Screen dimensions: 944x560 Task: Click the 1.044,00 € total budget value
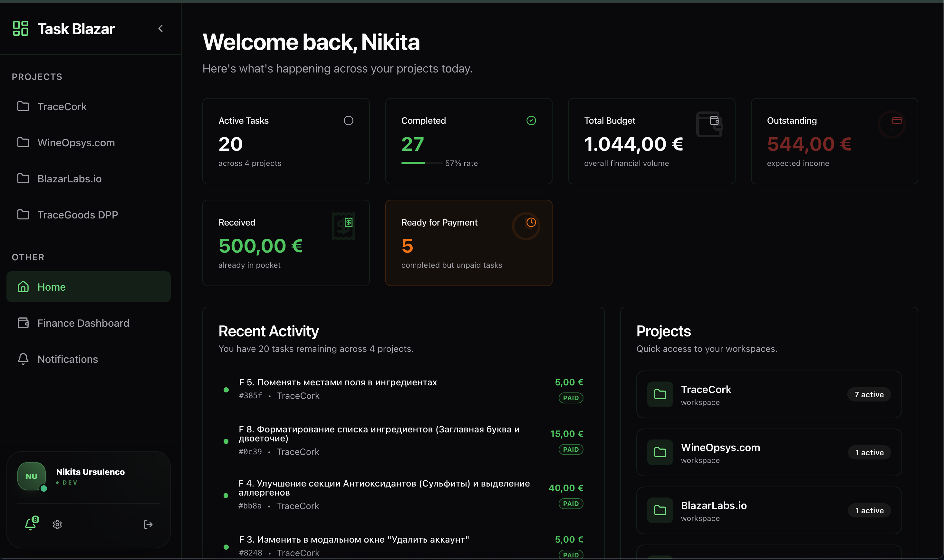click(x=633, y=144)
